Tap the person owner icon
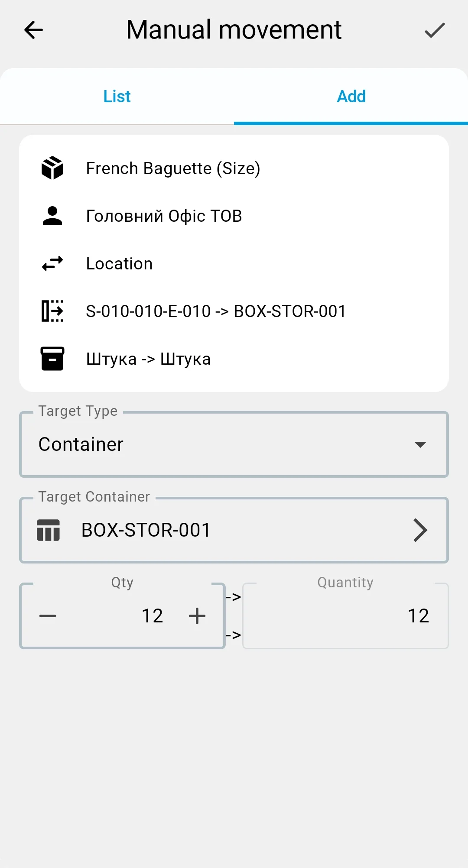This screenshot has height=868, width=468. coord(52,216)
